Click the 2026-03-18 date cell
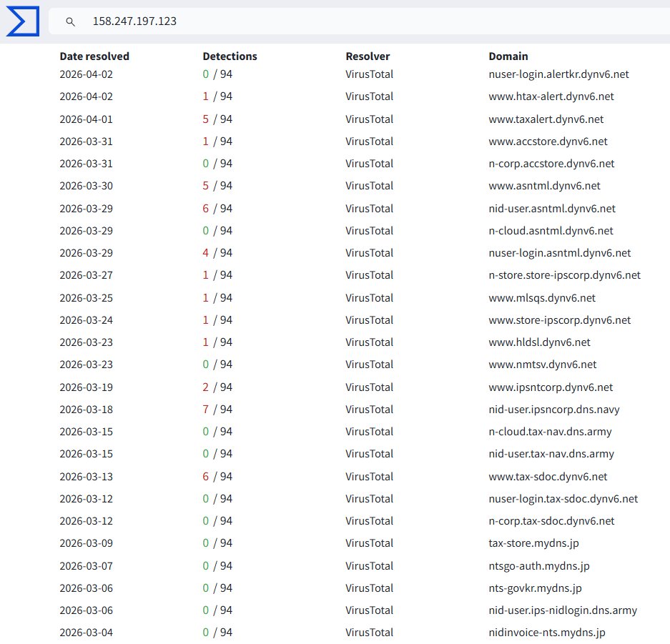 [x=87, y=409]
